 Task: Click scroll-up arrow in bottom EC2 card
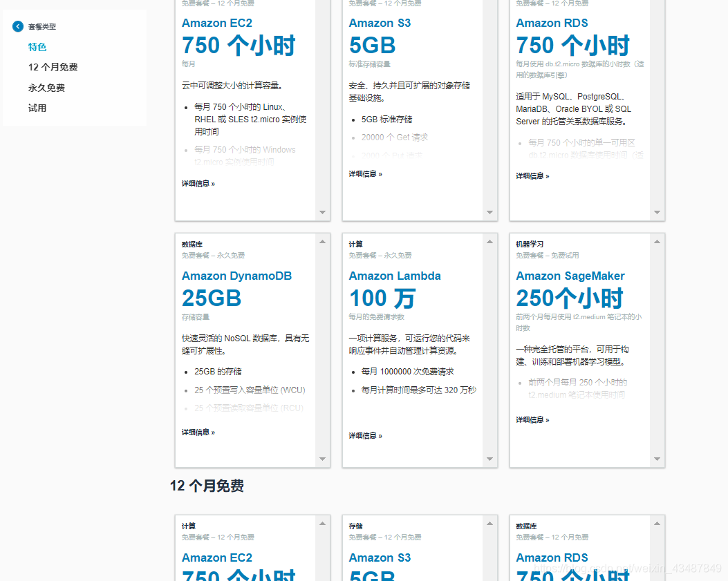pos(322,524)
